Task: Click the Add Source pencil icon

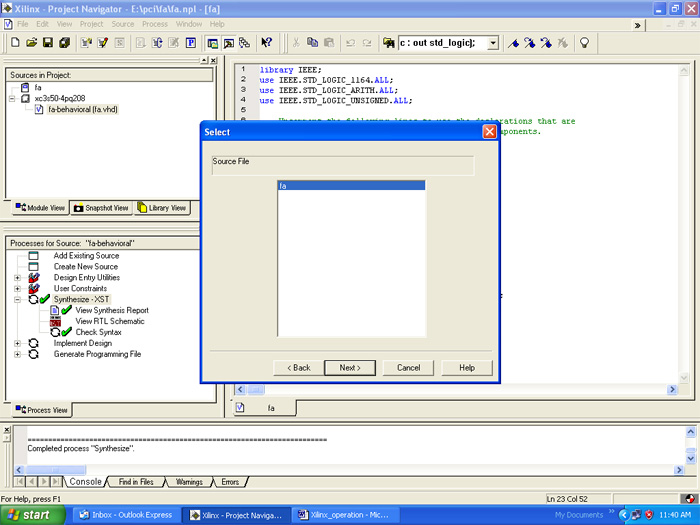Action: 103,42
